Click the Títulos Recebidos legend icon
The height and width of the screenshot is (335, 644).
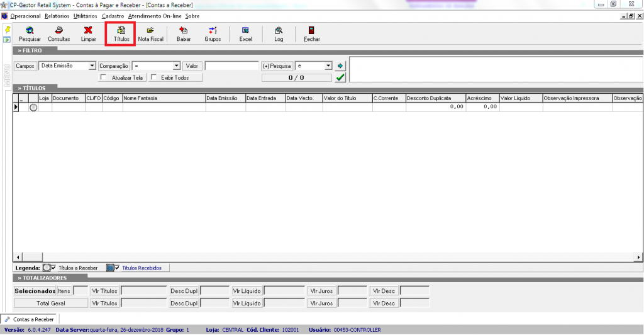(110, 268)
